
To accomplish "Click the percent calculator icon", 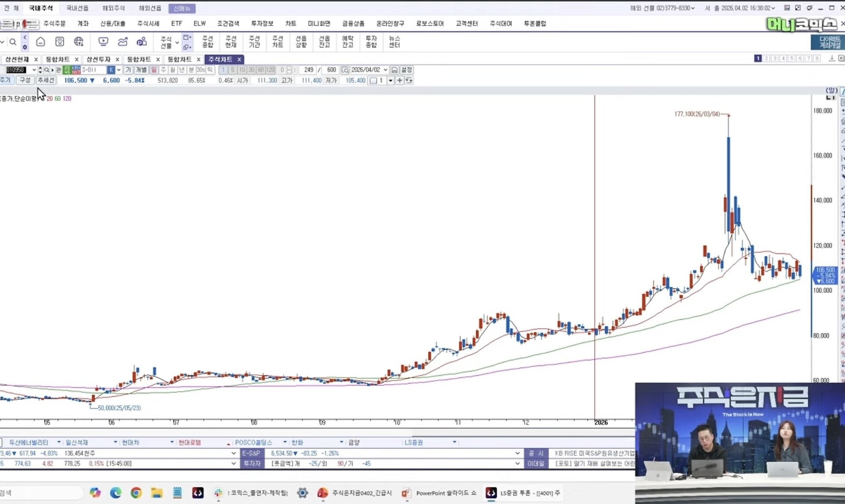I will 60,42.
